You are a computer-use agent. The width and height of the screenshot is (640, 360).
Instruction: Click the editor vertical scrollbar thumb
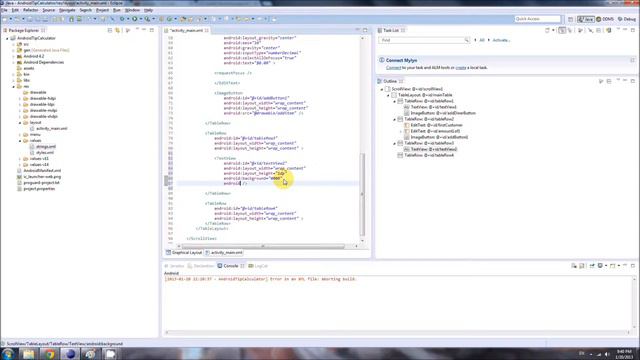[362, 194]
